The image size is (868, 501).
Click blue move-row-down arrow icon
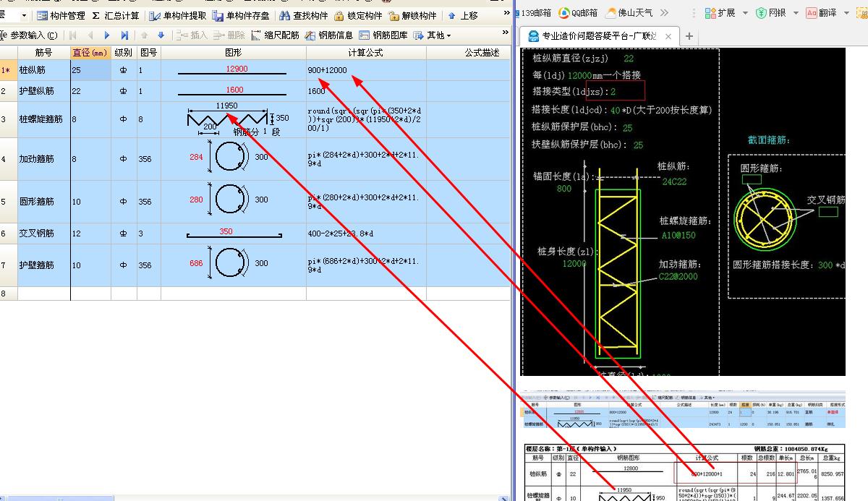pos(161,35)
